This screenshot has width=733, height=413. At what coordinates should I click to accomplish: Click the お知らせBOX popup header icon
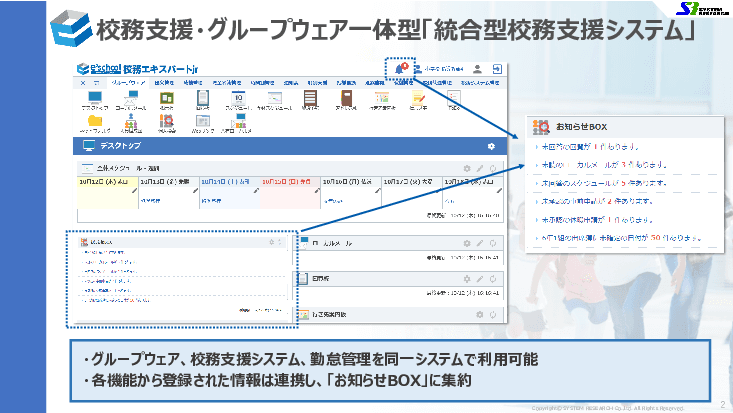[541, 127]
